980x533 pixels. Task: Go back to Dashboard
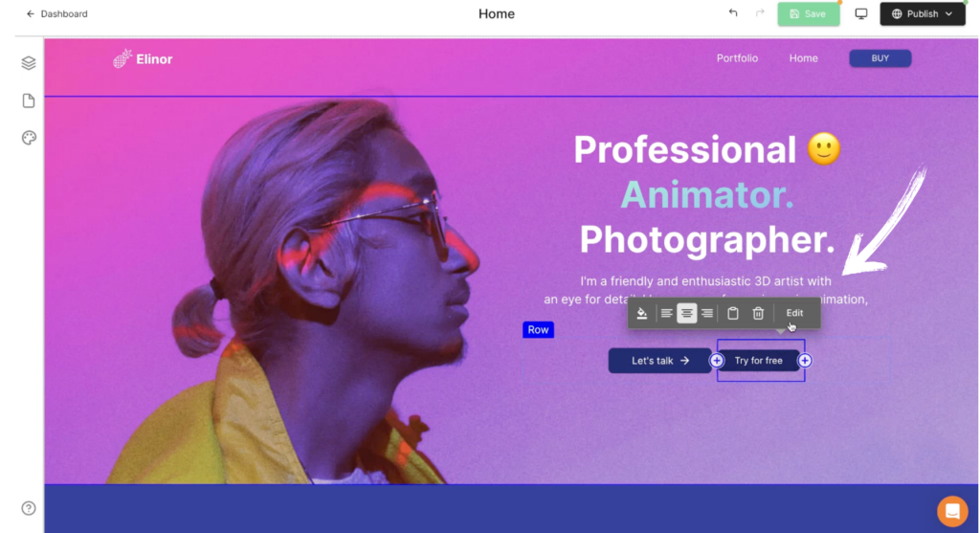(x=56, y=14)
